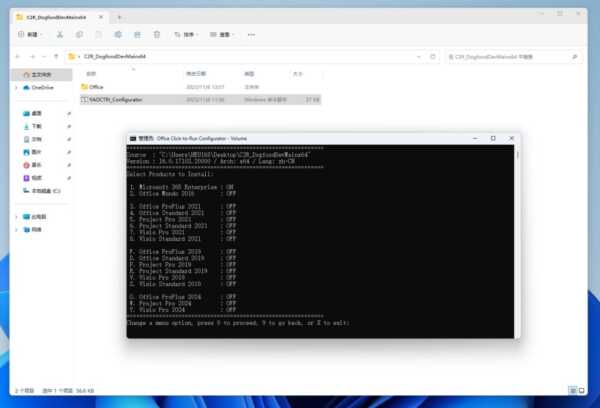Click the Back navigation arrow
Screen dimensions: 600x408
point(20,56)
